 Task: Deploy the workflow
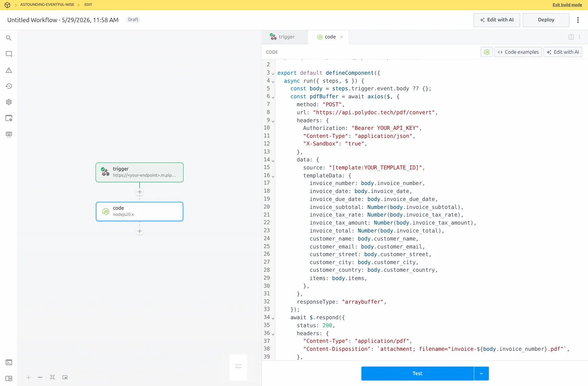(546, 20)
